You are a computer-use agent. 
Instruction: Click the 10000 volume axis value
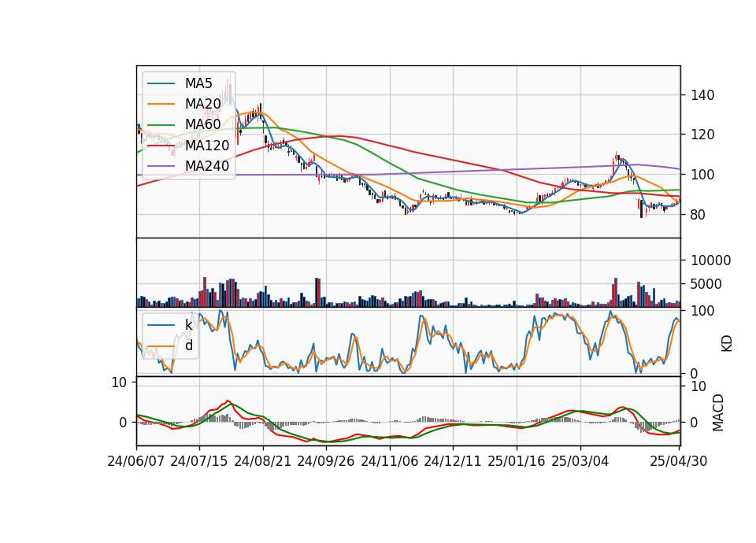coord(710,260)
